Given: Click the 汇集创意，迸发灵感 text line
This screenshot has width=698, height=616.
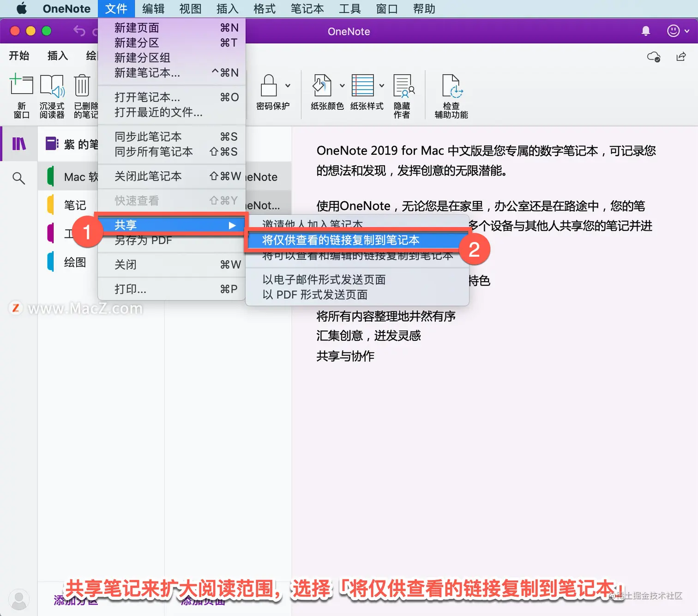Looking at the screenshot, I should click(x=368, y=336).
